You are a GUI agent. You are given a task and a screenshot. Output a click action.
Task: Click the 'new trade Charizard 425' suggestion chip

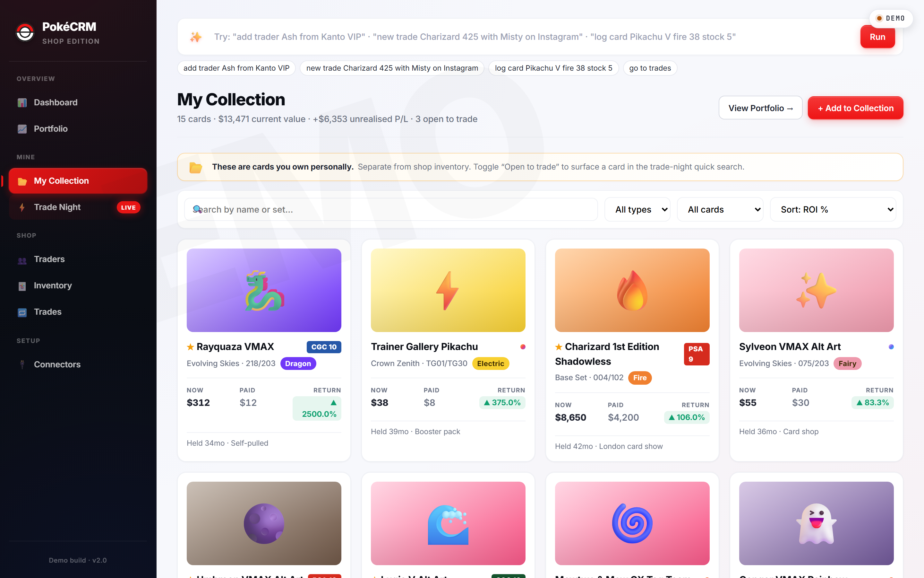click(x=392, y=68)
